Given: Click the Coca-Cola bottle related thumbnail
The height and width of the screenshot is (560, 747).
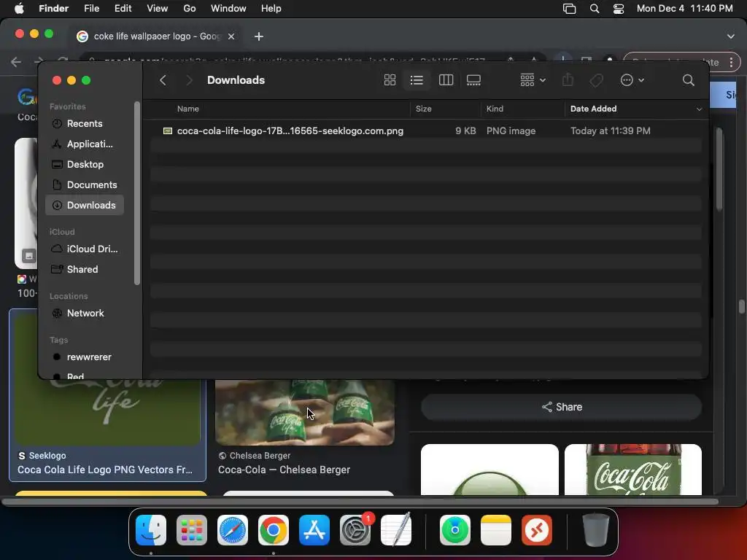Looking at the screenshot, I should pyautogui.click(x=632, y=470).
